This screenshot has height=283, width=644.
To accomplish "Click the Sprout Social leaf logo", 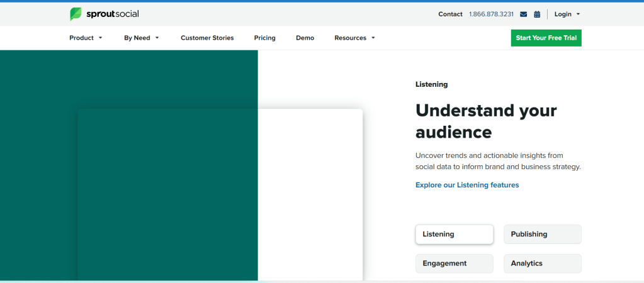I will (x=76, y=14).
